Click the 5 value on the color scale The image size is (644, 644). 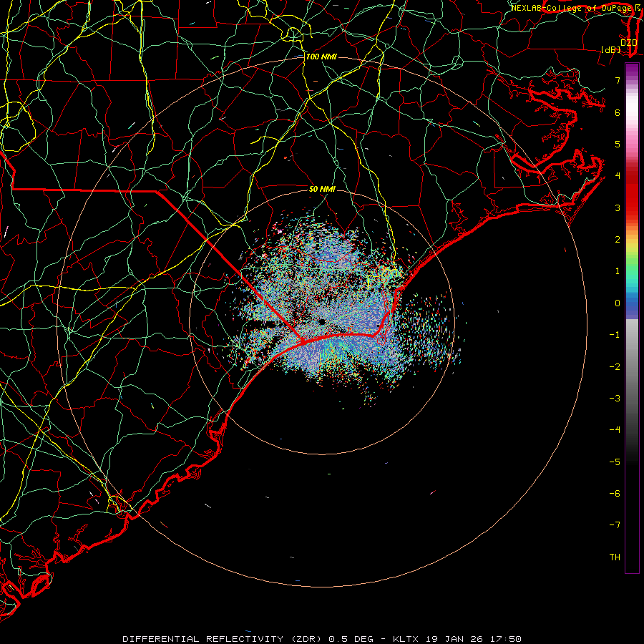[x=618, y=144]
